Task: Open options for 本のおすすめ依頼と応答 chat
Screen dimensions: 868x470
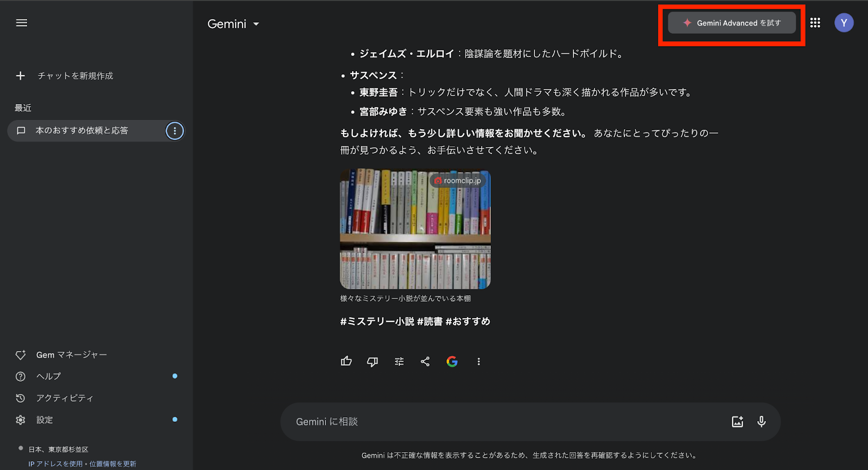Action: 175,131
